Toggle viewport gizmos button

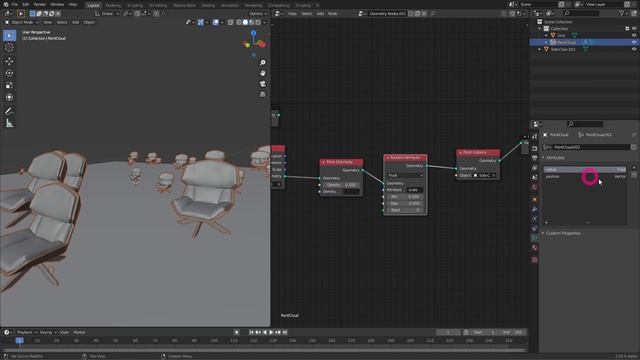coord(200,22)
